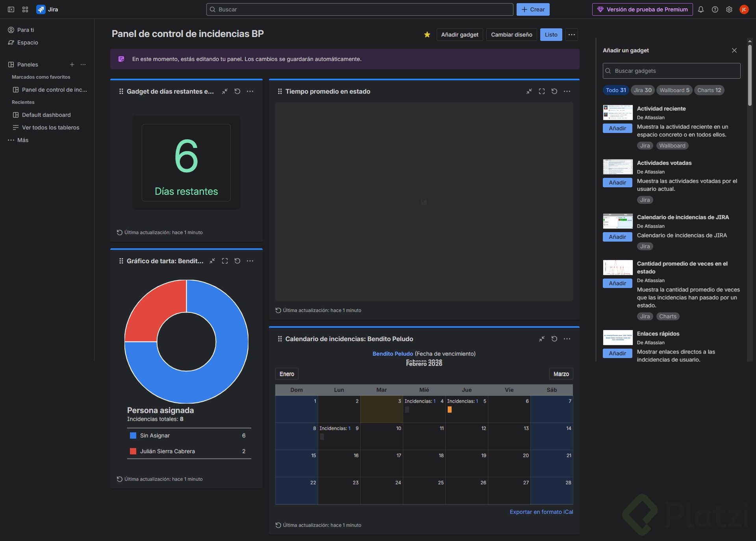Click the app switcher grid icon
The height and width of the screenshot is (541, 756).
click(x=25, y=9)
